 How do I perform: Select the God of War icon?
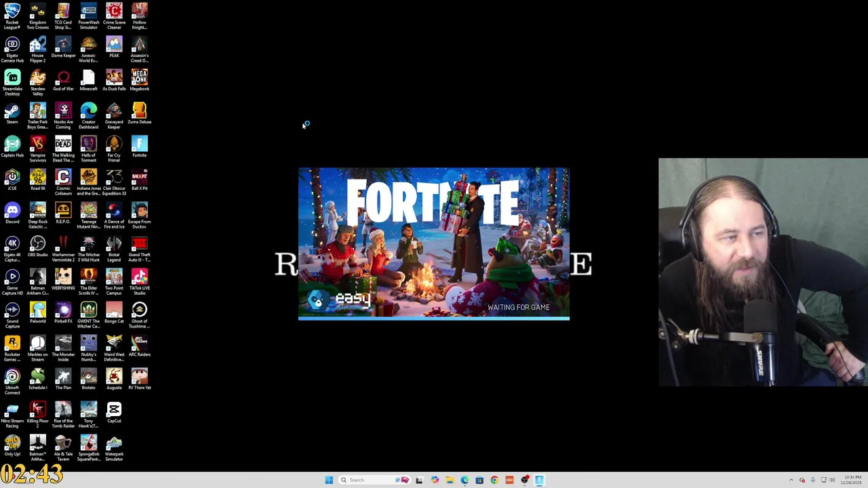(x=63, y=81)
